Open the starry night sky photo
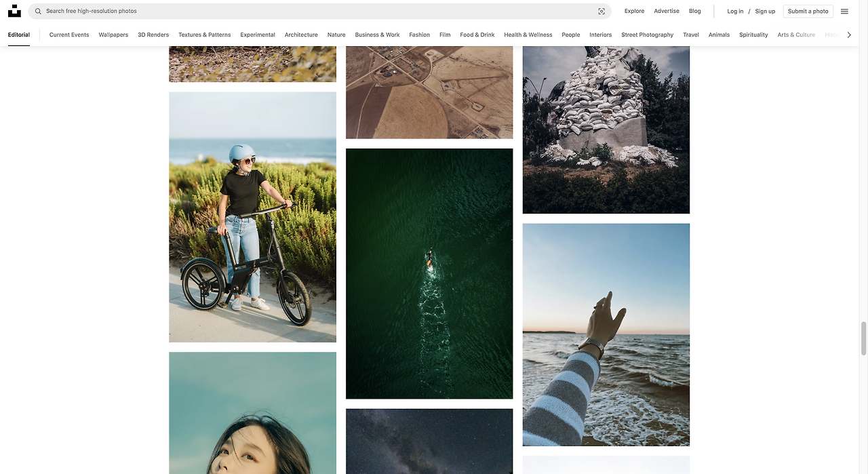This screenshot has height=474, width=868. 429,441
